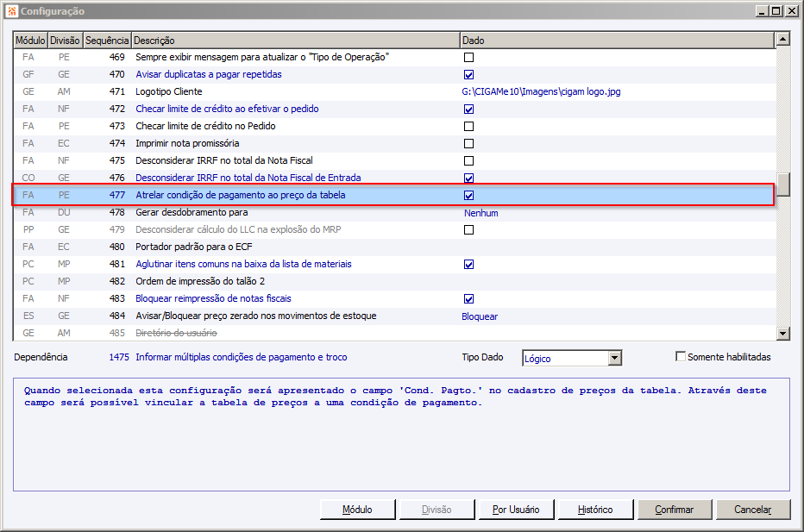This screenshot has width=804, height=532.
Task: Click dependency Informar múltiplas condições de pagamento
Action: pos(241,357)
